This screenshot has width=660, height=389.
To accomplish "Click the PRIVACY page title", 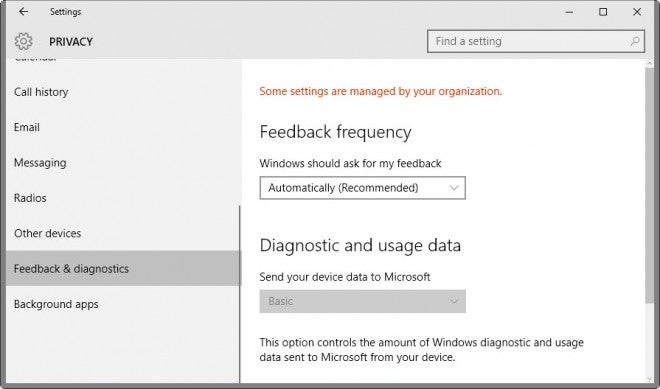I will [71, 42].
